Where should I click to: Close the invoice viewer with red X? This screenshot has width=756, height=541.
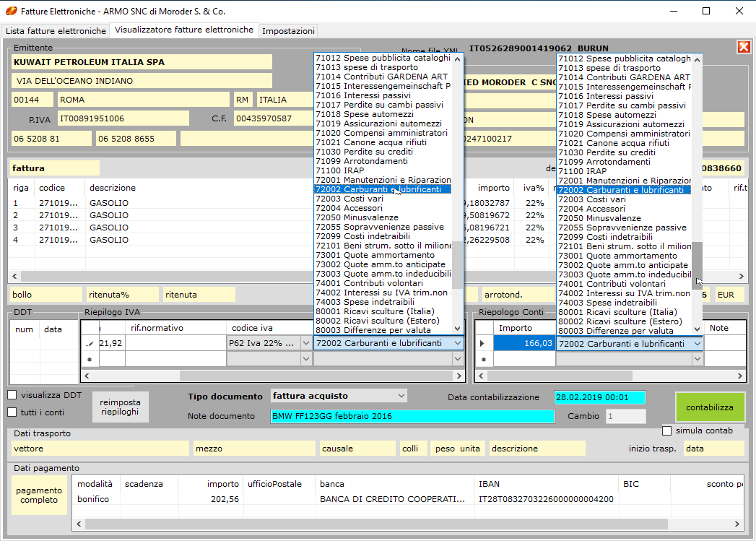pos(743,47)
